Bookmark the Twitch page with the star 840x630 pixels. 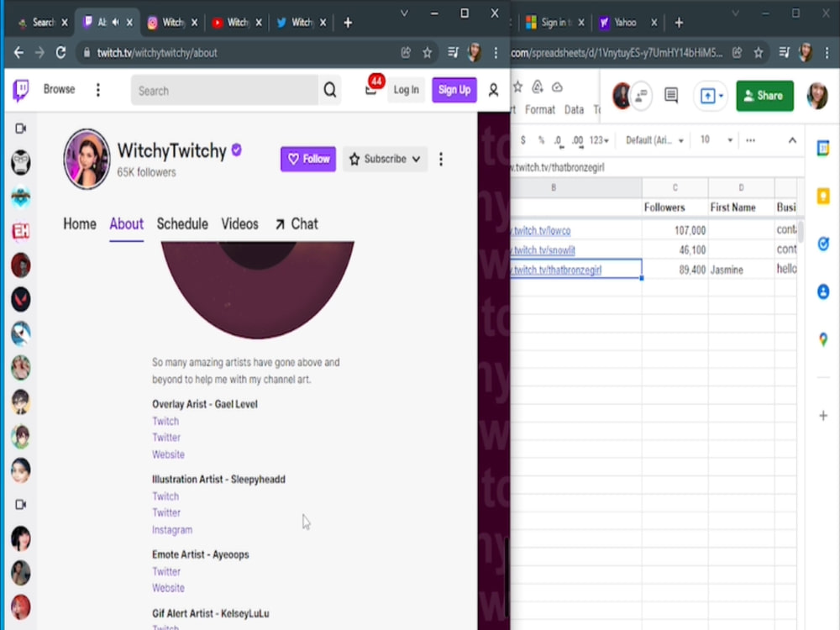click(427, 52)
